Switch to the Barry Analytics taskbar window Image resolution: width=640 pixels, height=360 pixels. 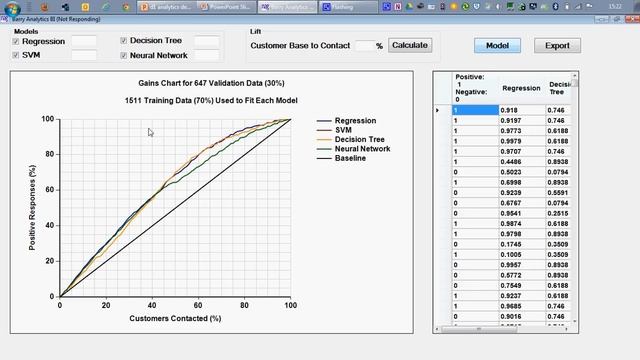click(x=287, y=7)
